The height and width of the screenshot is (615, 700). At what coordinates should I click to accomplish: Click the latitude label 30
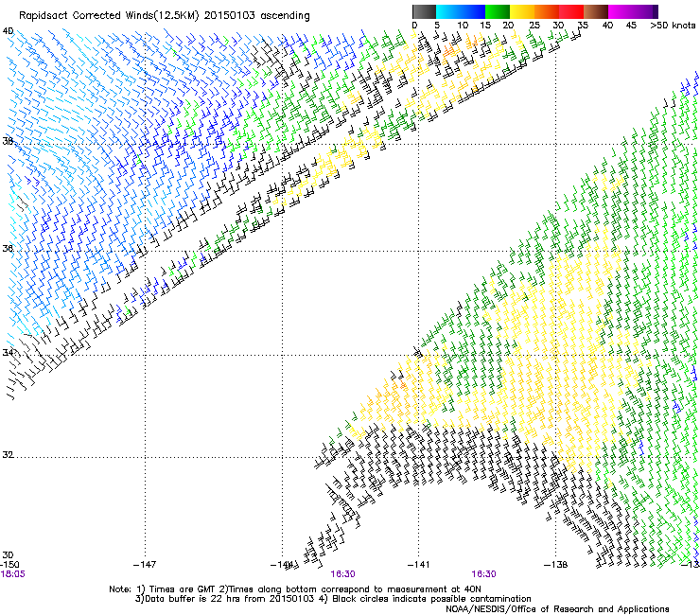coord(8,555)
